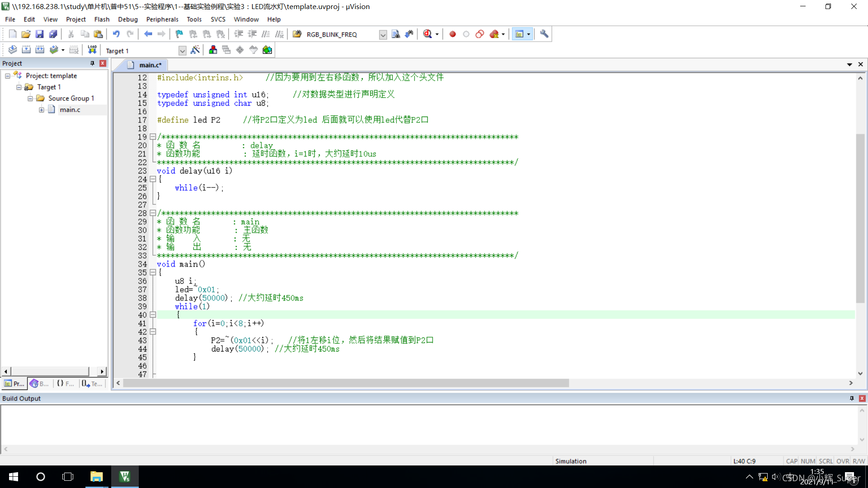Collapse the delay comment block at line 19
868x488 pixels.
(x=153, y=136)
